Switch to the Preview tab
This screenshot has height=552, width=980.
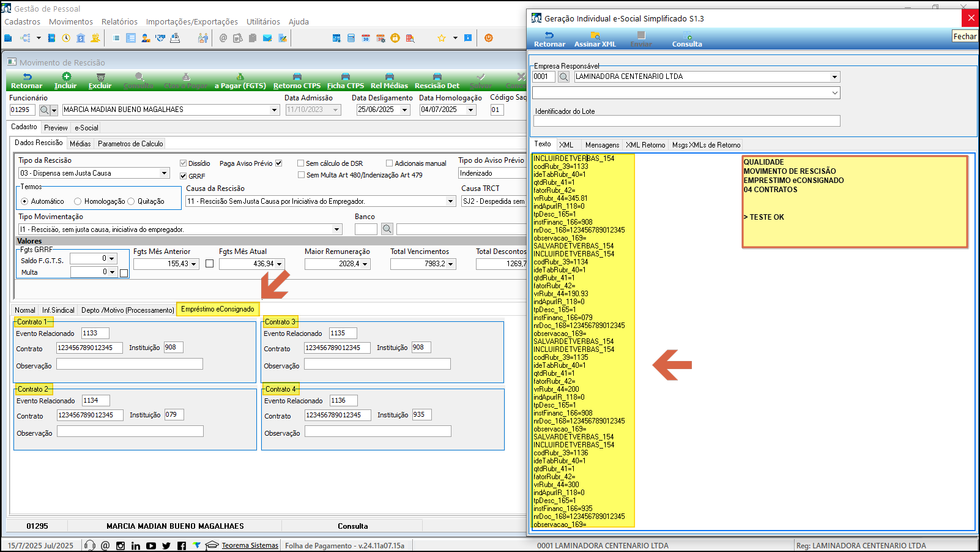tap(56, 128)
